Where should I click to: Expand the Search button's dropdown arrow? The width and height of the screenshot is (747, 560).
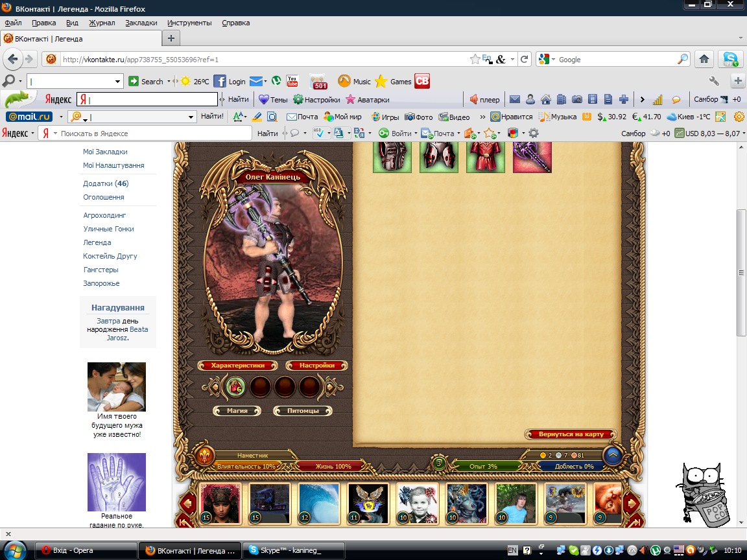point(168,82)
